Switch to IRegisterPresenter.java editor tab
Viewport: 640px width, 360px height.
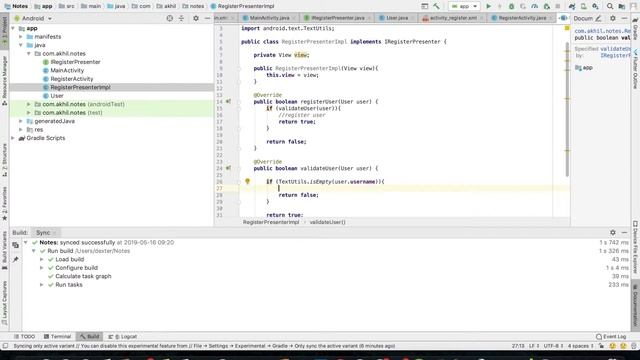coord(337,18)
